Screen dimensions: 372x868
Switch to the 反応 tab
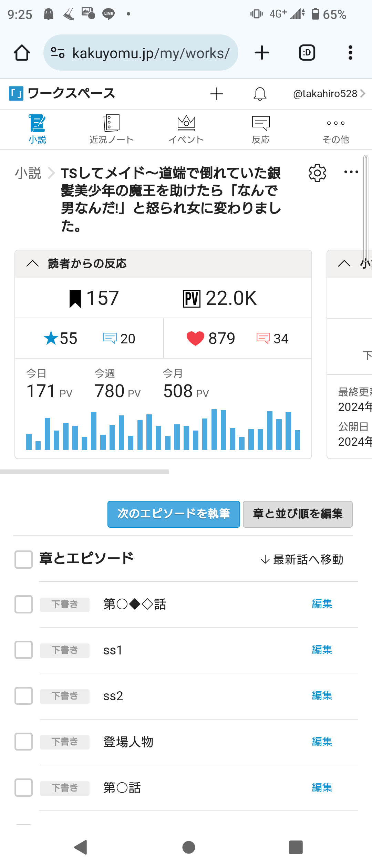(261, 130)
